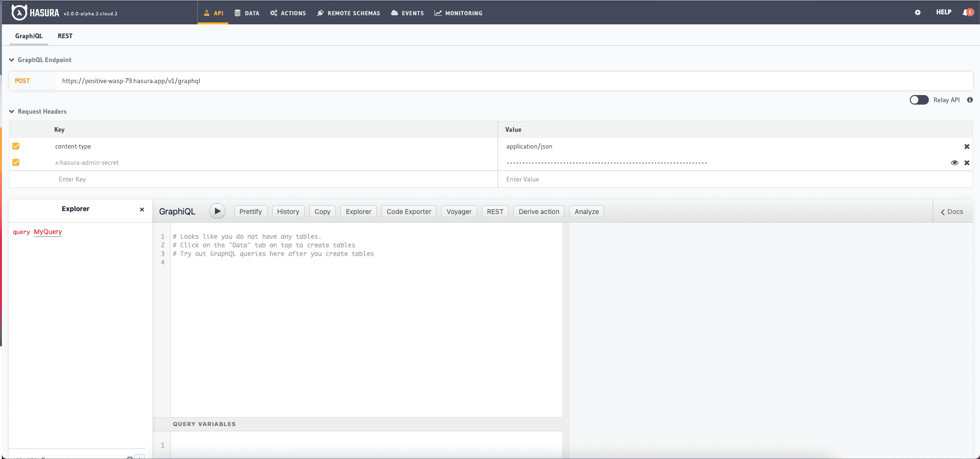Click the application/json value cell
The height and width of the screenshot is (459, 980).
click(x=529, y=146)
